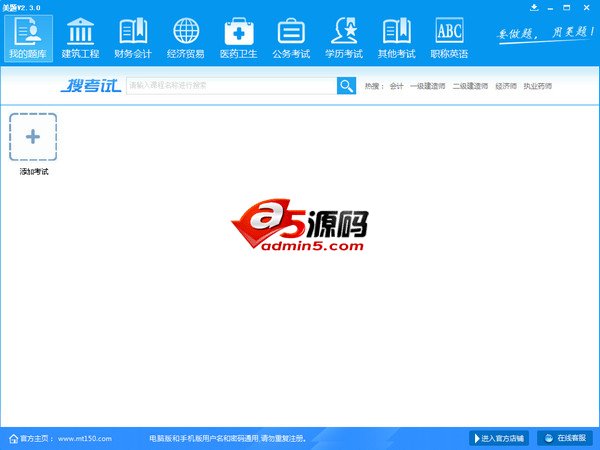Open the www.mt150.com official homepage link
This screenshot has width=600, height=450.
pos(85,439)
